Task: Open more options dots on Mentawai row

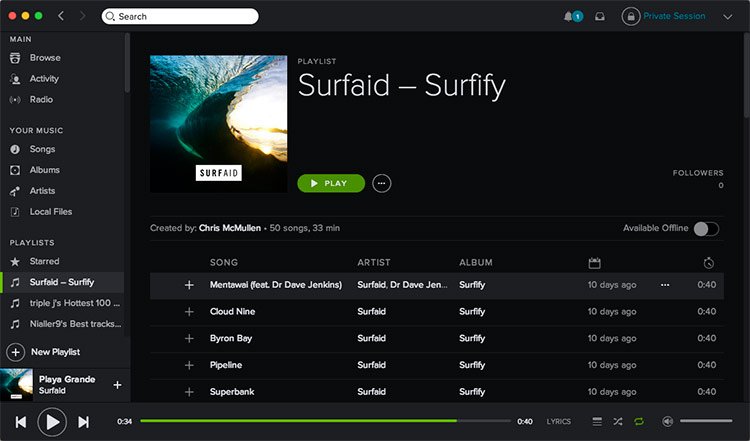Action: tap(665, 285)
